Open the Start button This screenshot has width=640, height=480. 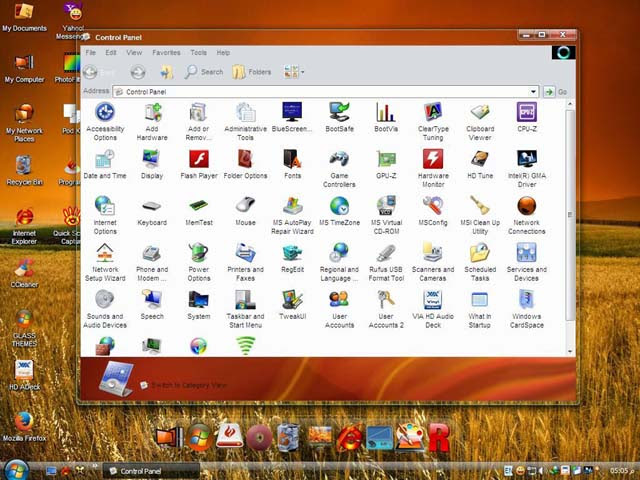tap(16, 470)
